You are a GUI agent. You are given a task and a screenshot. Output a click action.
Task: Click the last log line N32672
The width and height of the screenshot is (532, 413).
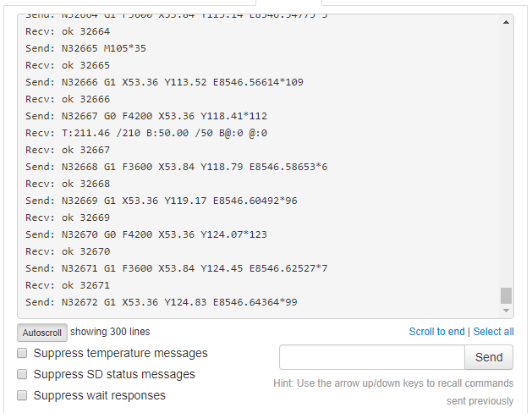pos(161,302)
